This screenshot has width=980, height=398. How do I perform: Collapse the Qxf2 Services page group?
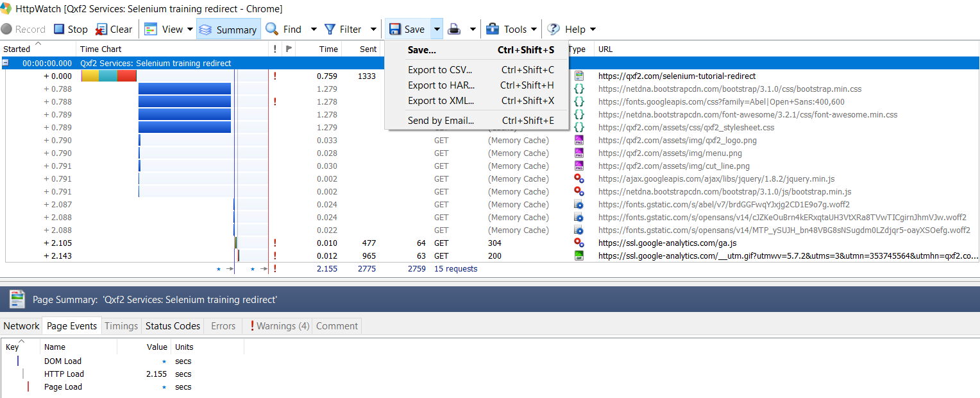click(x=5, y=64)
